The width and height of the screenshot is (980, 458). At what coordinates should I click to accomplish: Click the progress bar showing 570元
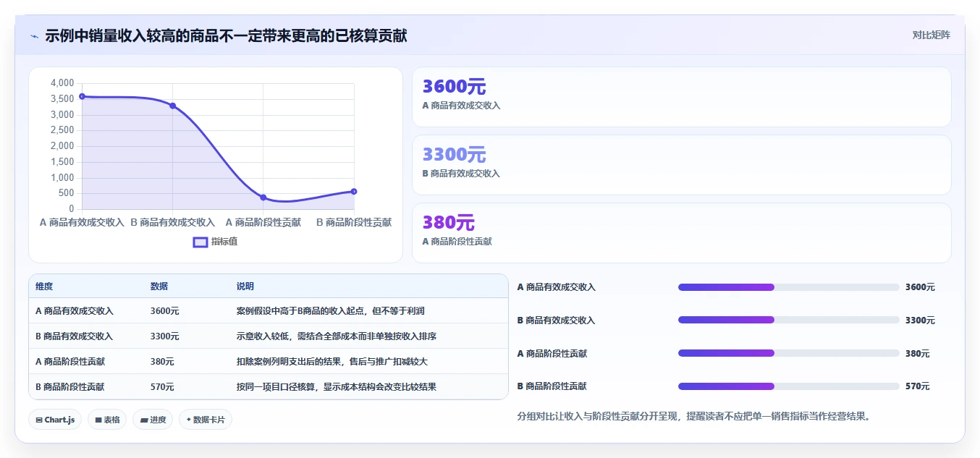788,386
